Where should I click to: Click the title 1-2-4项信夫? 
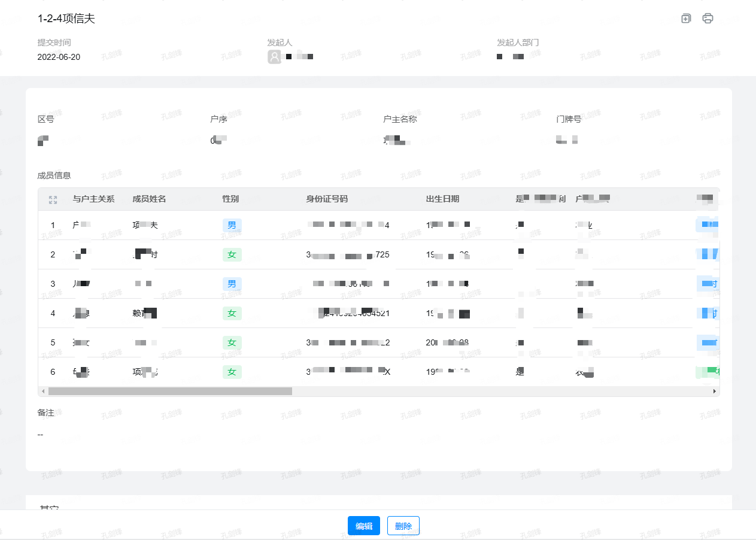(66, 19)
